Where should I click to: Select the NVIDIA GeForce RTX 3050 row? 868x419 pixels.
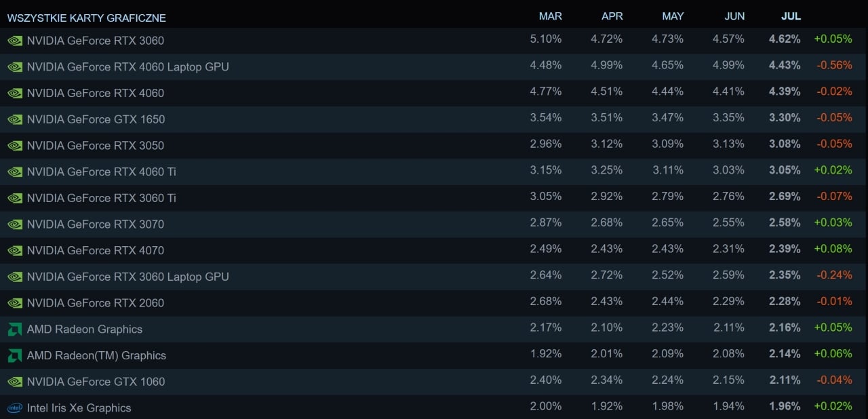click(x=434, y=145)
